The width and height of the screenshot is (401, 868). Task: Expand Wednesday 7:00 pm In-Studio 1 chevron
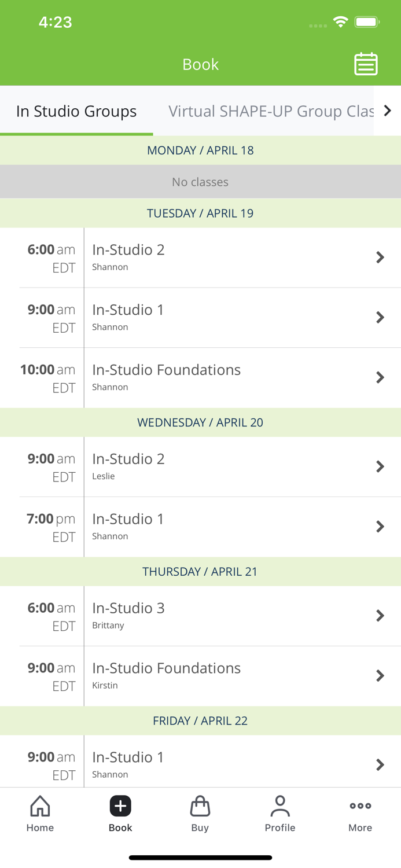pyautogui.click(x=380, y=527)
